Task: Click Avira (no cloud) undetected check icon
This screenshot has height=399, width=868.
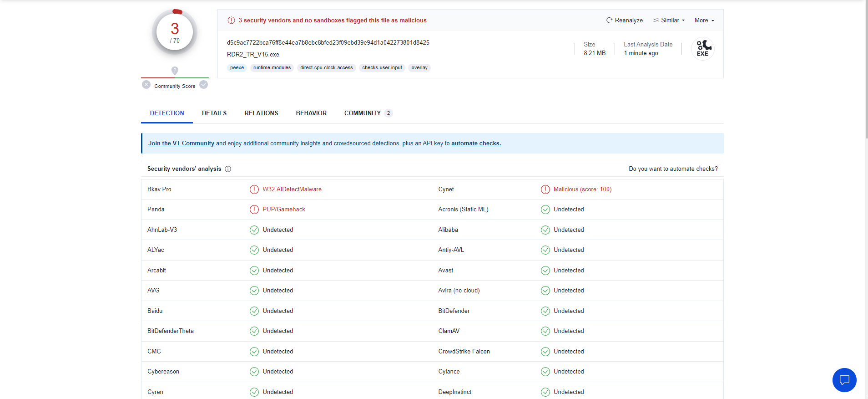Action: (545, 291)
